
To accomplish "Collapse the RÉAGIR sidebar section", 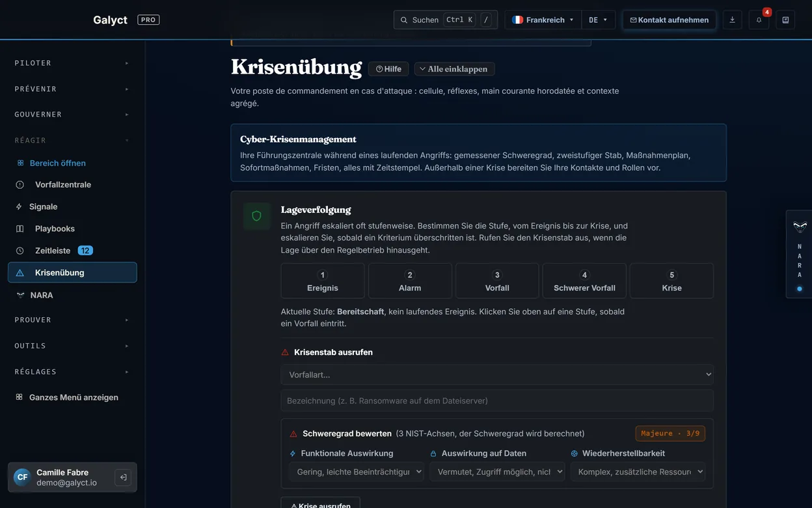I will [x=72, y=140].
